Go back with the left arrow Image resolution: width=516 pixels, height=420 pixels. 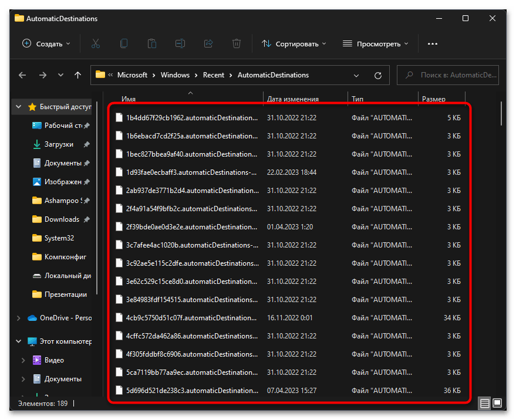(x=22, y=75)
